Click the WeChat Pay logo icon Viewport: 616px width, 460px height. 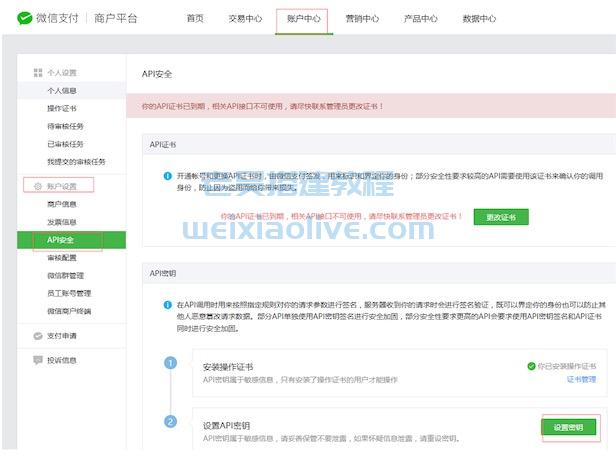24,18
